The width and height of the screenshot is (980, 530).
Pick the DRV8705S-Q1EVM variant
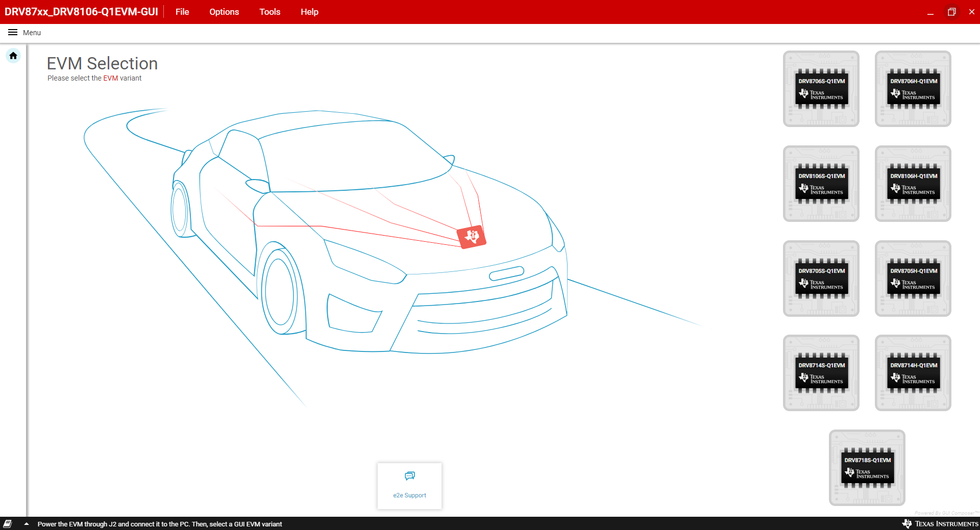coord(821,279)
